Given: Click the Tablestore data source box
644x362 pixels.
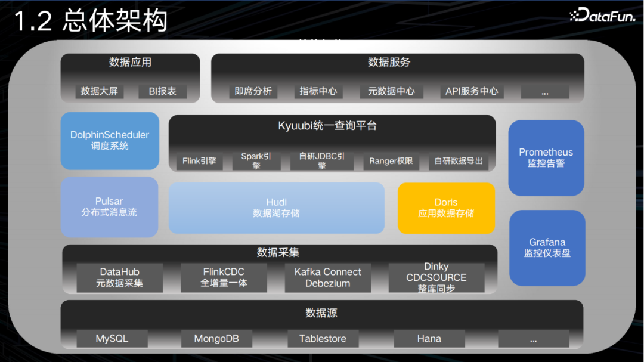Looking at the screenshot, I should (323, 339).
